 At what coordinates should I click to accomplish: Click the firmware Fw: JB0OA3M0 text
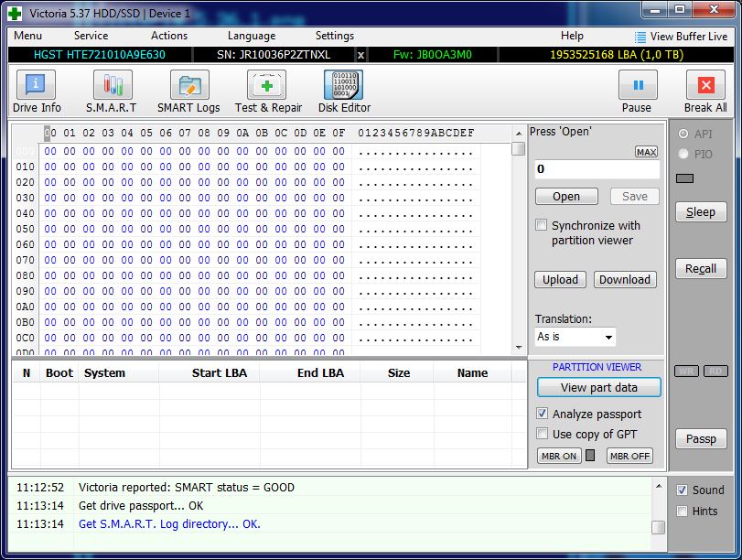click(433, 55)
